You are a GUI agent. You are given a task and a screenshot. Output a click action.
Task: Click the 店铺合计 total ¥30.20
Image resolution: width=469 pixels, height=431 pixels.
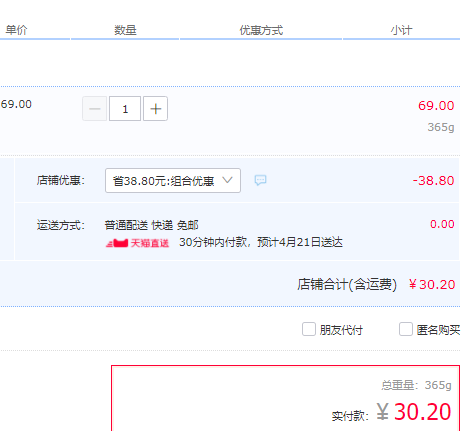click(432, 285)
